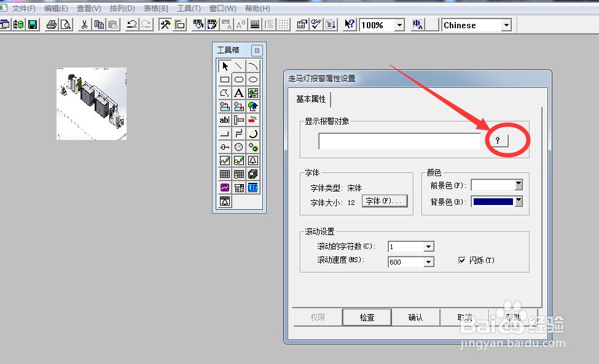This screenshot has height=364, width=599.
Task: Select the pointer arrow tool in toolbox
Action: 225,66
